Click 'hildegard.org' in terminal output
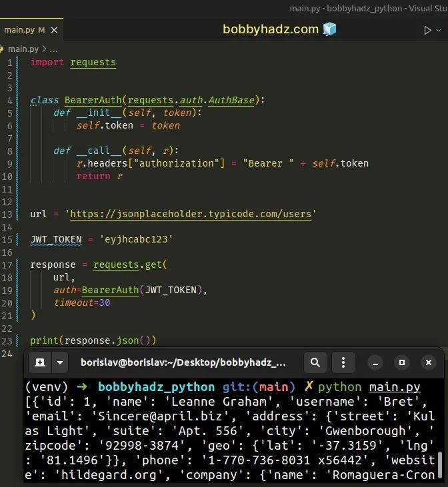Screen dimensions: 448x487 tap(109, 475)
